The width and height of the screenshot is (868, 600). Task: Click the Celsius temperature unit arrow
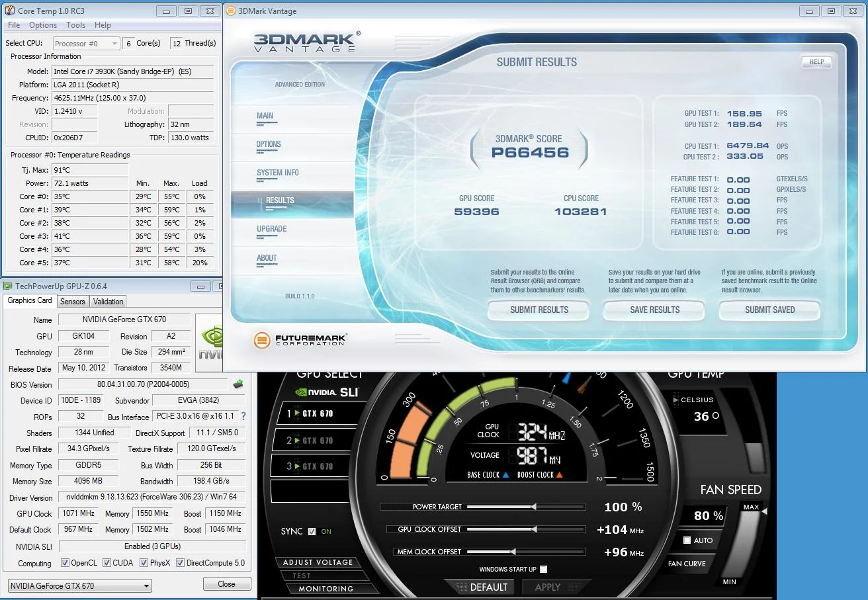675,400
